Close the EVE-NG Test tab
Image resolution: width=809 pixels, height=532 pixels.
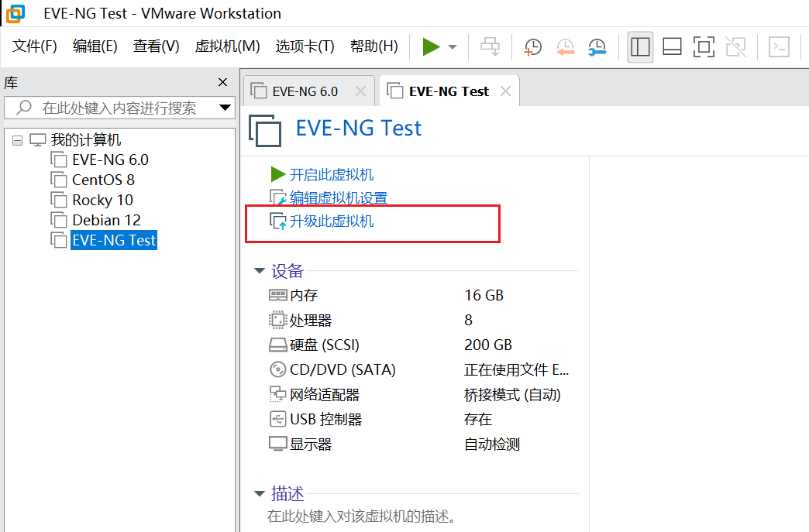coord(505,91)
